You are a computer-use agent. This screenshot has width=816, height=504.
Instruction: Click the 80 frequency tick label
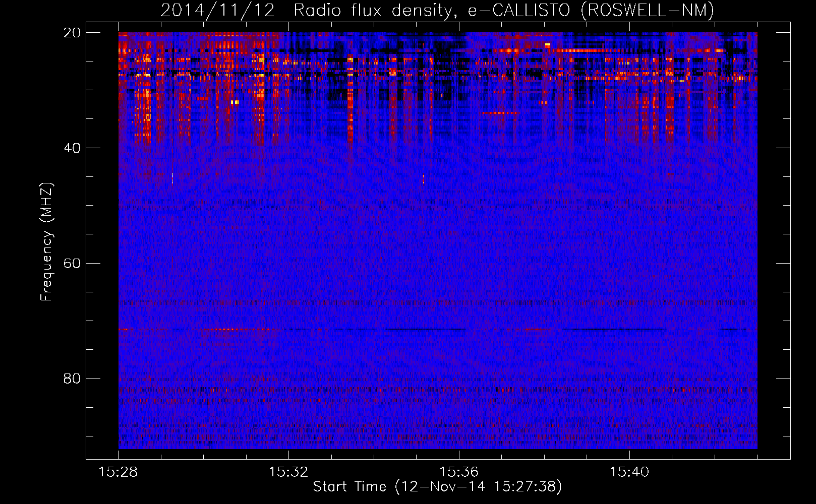point(72,379)
